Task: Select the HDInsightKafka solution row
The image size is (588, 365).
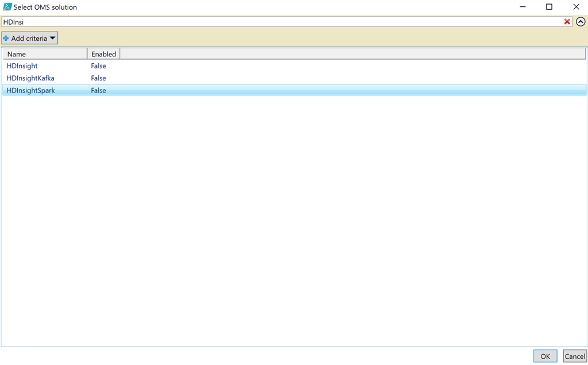Action: tap(30, 78)
